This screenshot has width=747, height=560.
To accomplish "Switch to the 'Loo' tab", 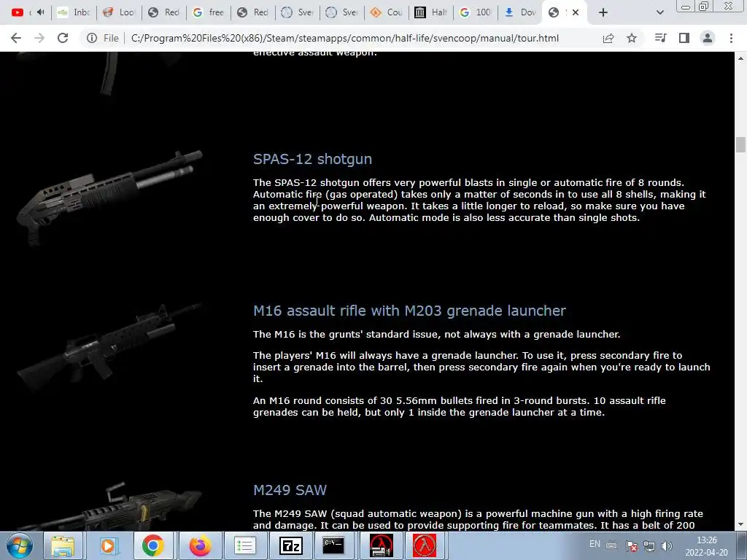I will pyautogui.click(x=119, y=12).
